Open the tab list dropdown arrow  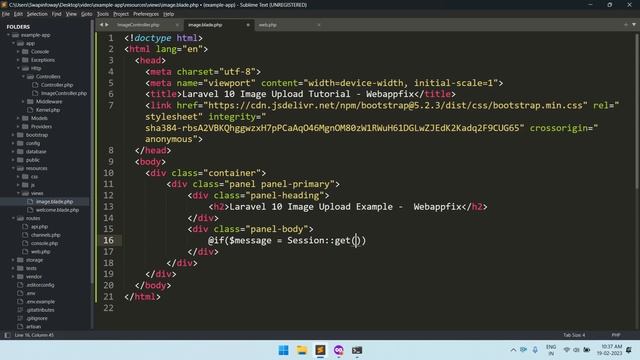pos(634,25)
